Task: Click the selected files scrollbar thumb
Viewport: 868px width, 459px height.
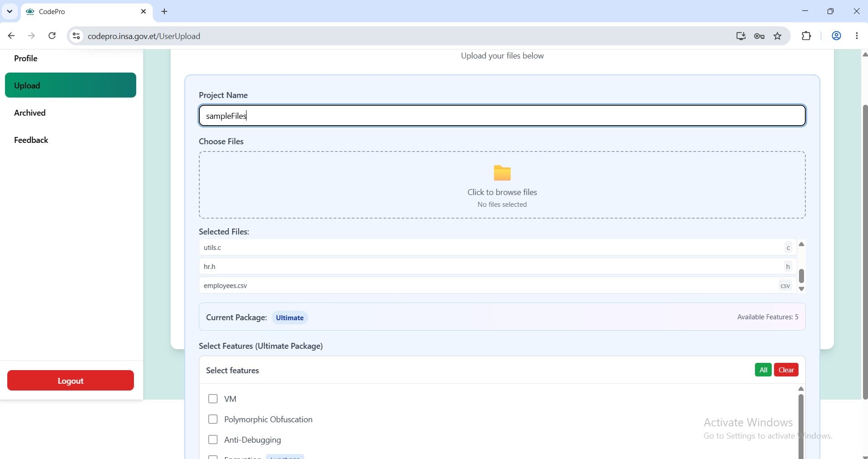Action: (801, 276)
